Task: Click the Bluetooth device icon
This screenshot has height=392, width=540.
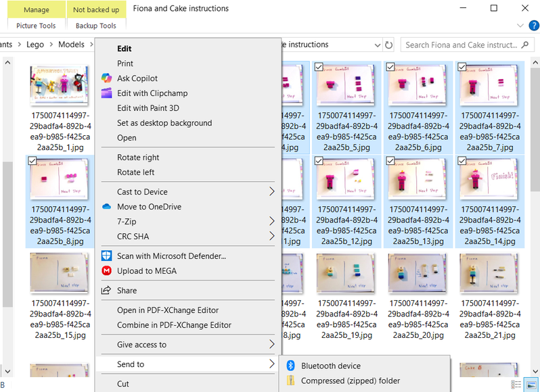Action: (291, 366)
